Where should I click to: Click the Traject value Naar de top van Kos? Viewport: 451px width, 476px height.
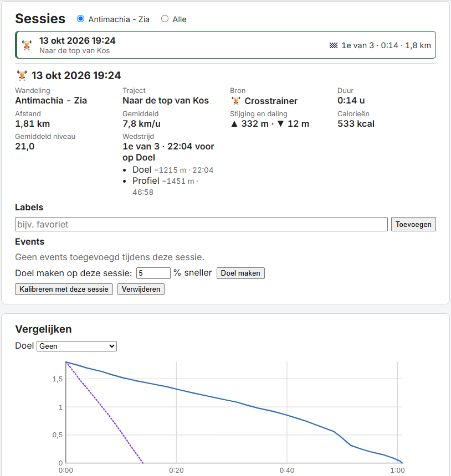pyautogui.click(x=166, y=101)
